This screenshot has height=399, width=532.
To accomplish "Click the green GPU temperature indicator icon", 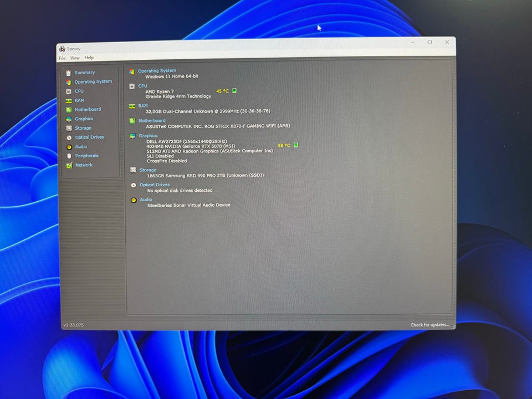I will tap(295, 145).
